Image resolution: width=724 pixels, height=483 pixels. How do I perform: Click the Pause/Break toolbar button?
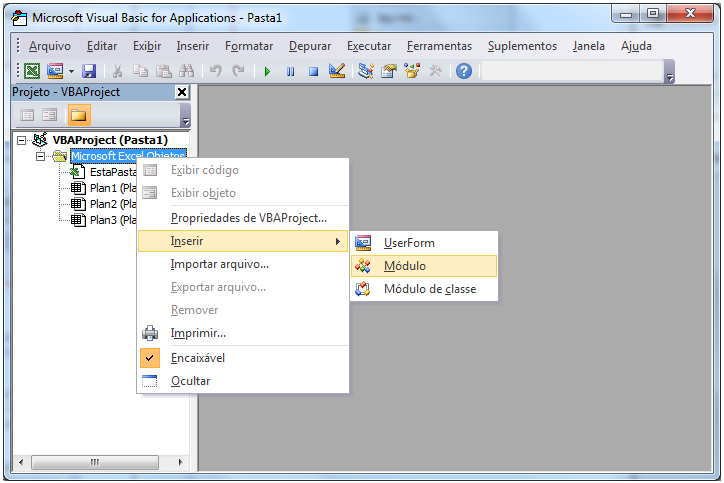point(290,71)
